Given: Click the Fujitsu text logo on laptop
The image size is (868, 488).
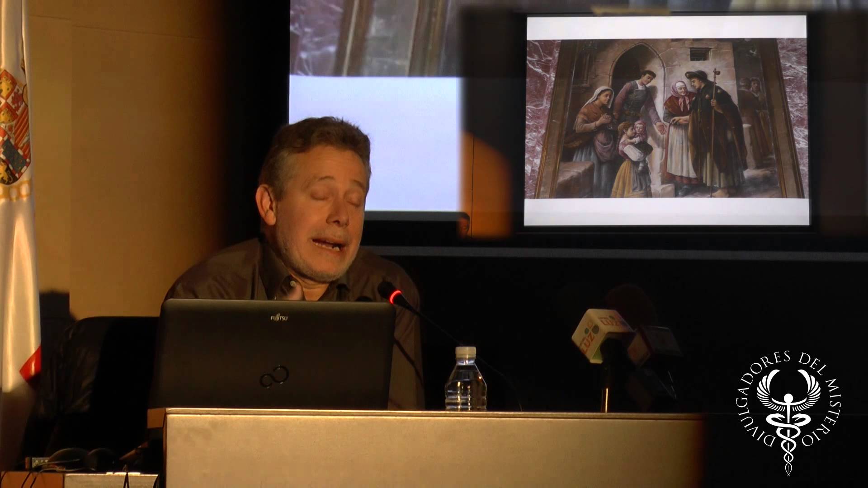Looking at the screenshot, I should pos(279,318).
